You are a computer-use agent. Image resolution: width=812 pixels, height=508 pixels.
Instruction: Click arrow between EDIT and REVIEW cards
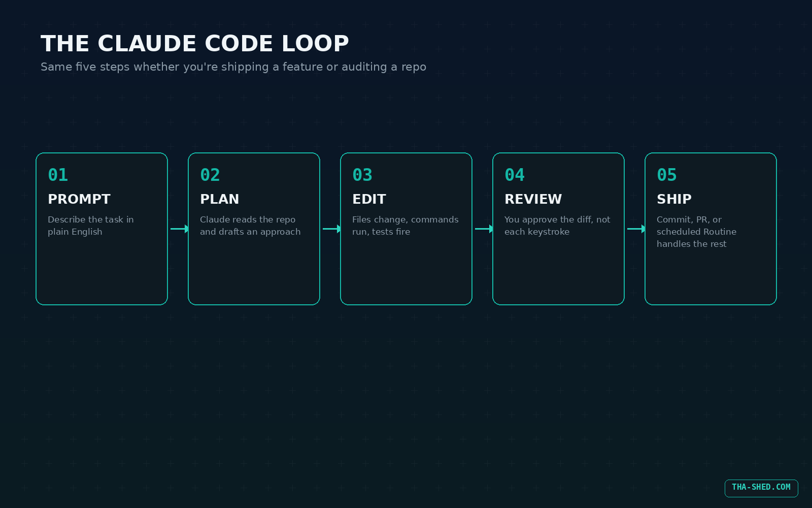(484, 229)
